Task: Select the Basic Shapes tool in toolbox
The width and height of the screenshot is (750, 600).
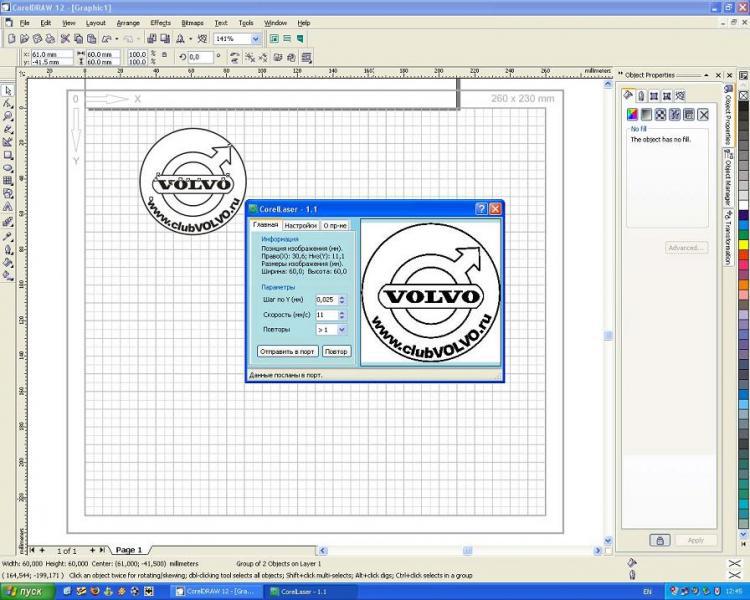Action: (8, 194)
